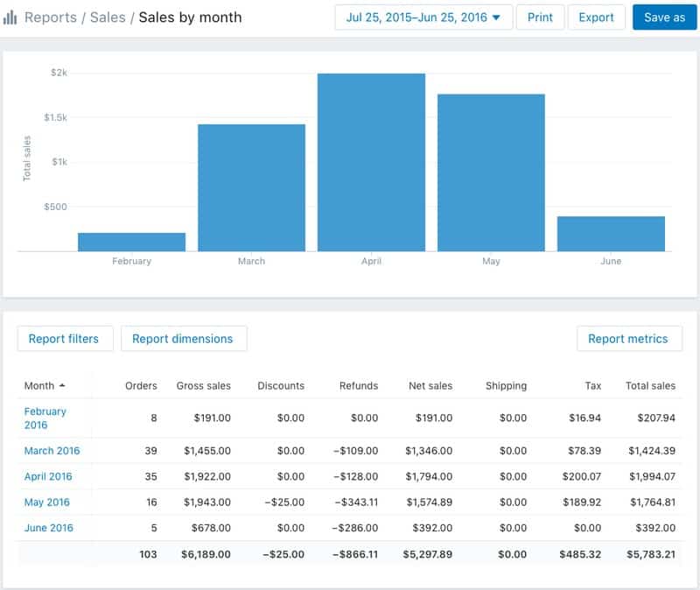The image size is (700, 590).
Task: Open the May 2016 row link
Action: coord(47,502)
